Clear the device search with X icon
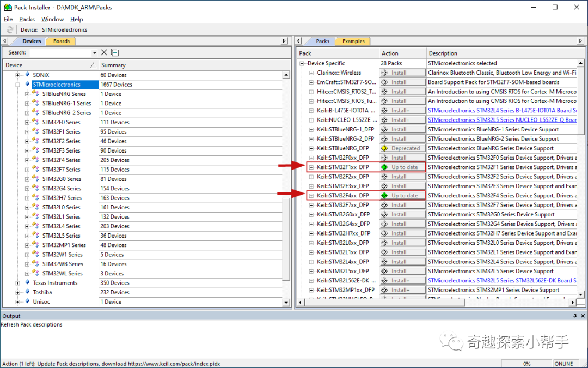Viewport: 588px width, 368px height. (104, 52)
